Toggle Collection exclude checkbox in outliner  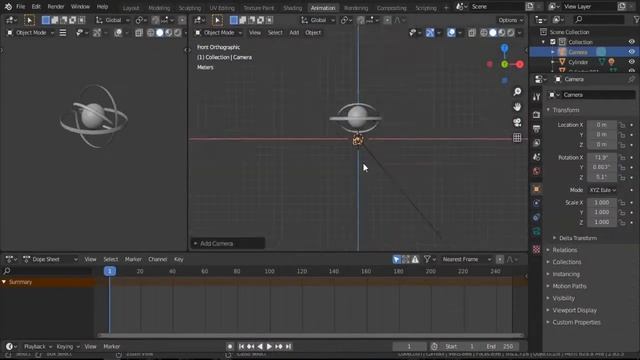[x=553, y=42]
